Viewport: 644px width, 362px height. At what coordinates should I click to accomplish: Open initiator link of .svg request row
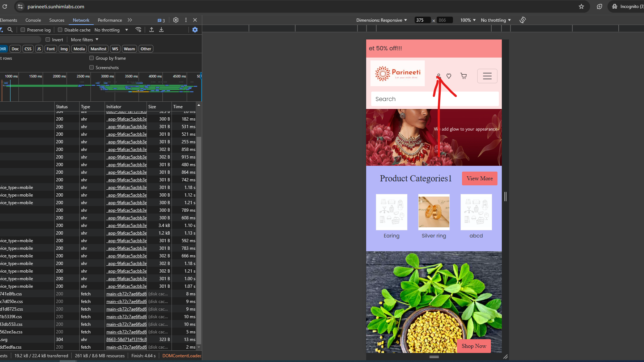127,340
